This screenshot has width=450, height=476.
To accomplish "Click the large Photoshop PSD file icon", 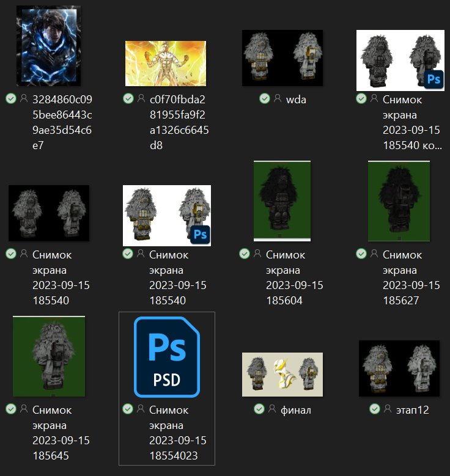I will [x=167, y=357].
